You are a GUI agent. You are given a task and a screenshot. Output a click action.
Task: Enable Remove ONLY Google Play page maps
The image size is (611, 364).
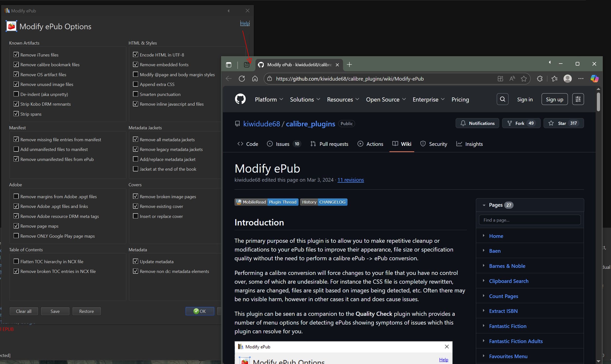pyautogui.click(x=16, y=236)
